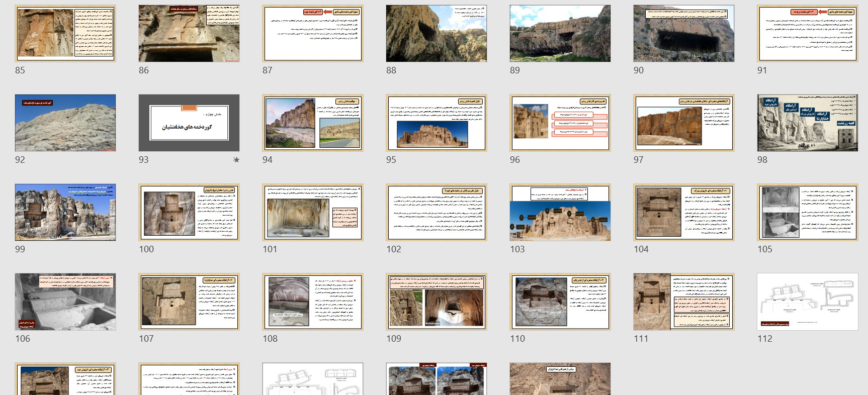Select slide 106 grayscale sarcophagus photo
Viewport: 868px width, 395px height.
point(65,302)
